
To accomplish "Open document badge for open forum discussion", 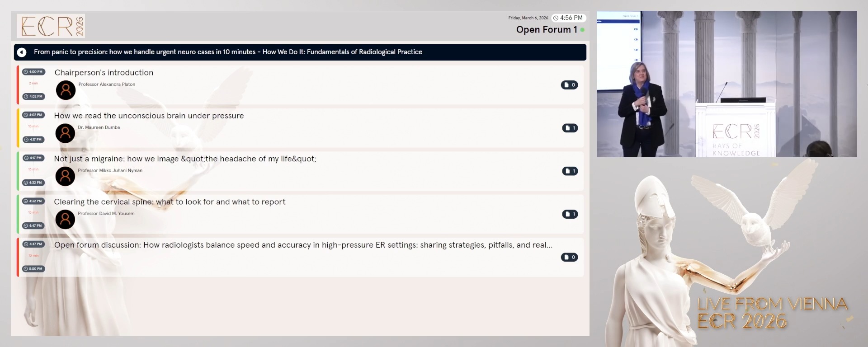I will (x=569, y=257).
